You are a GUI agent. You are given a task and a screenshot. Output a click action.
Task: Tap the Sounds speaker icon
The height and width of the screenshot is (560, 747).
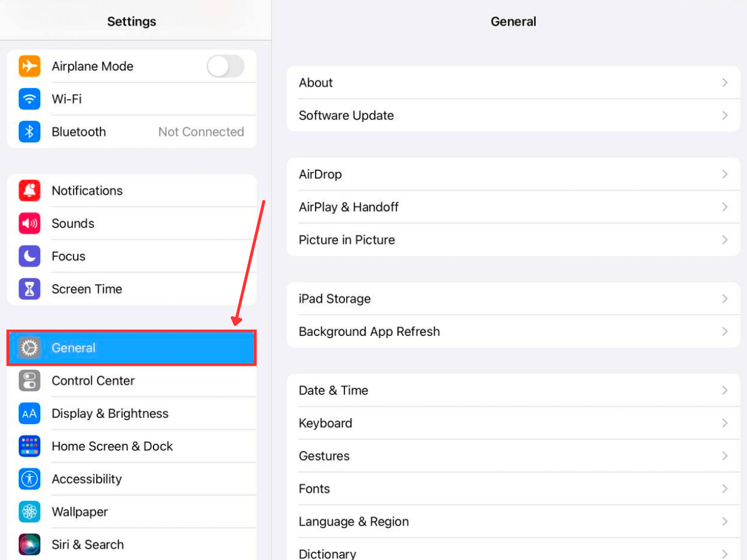pyautogui.click(x=29, y=223)
